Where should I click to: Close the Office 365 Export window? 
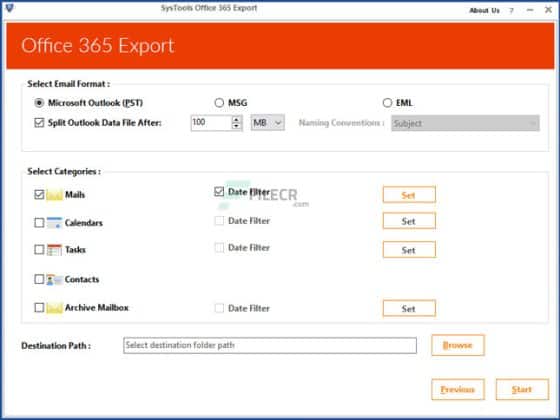pos(548,10)
